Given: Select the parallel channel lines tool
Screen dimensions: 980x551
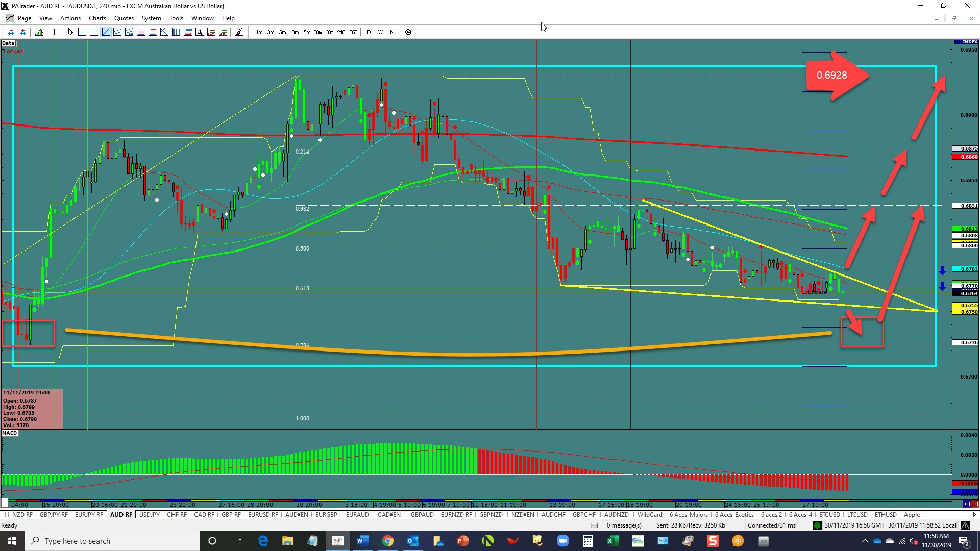Looking at the screenshot, I should [117, 32].
